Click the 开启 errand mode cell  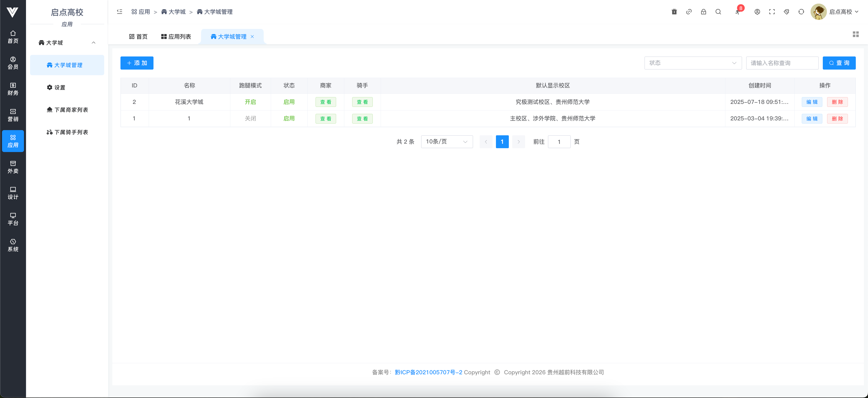pos(250,102)
